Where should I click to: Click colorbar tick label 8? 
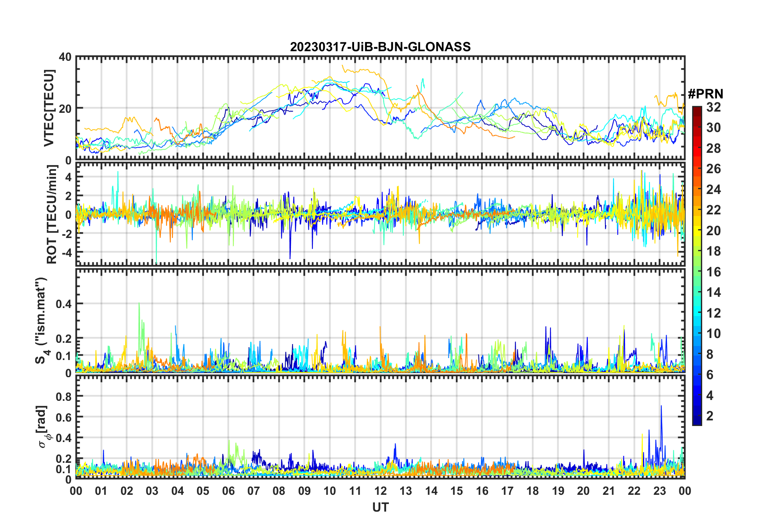click(710, 354)
